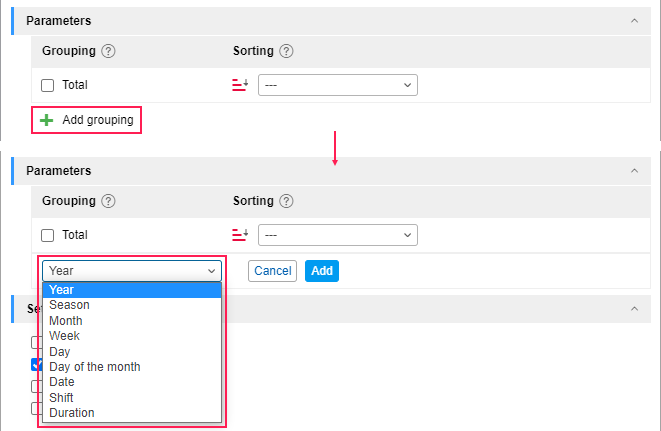Click the lower Grouping help question icon
661x431 pixels.
[108, 201]
